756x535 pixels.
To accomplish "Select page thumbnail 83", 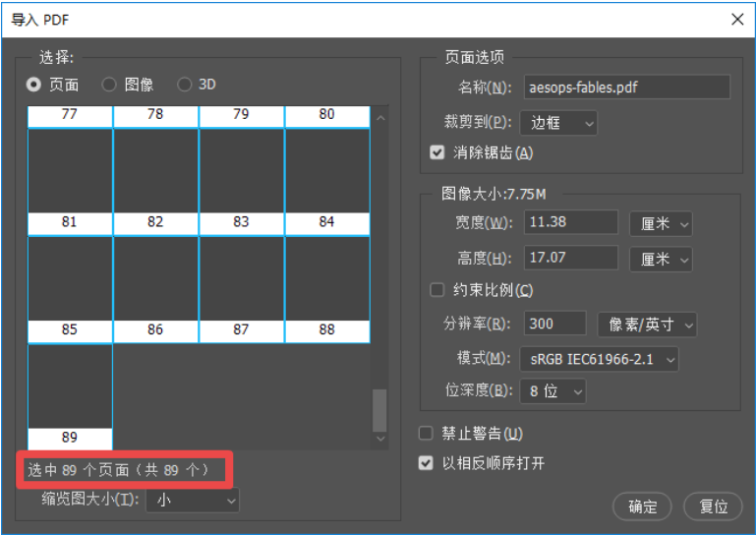I will tap(242, 181).
